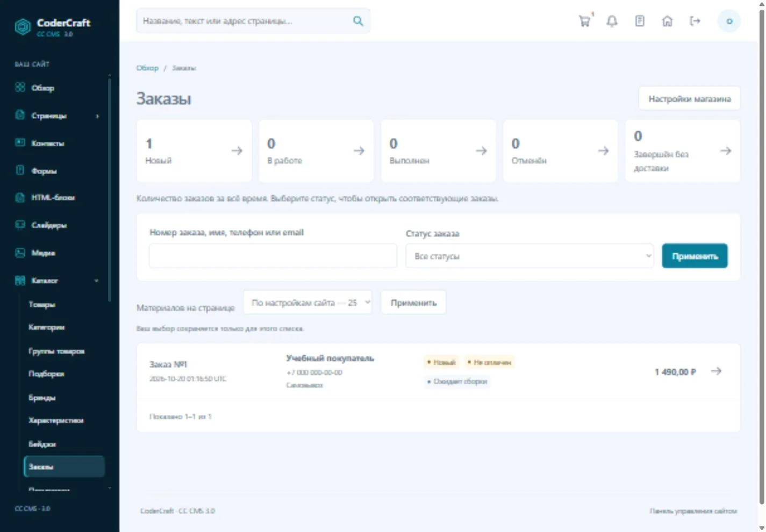Open the Завершён без доставки status card
Viewport: 766px width, 532px height.
coord(683,150)
